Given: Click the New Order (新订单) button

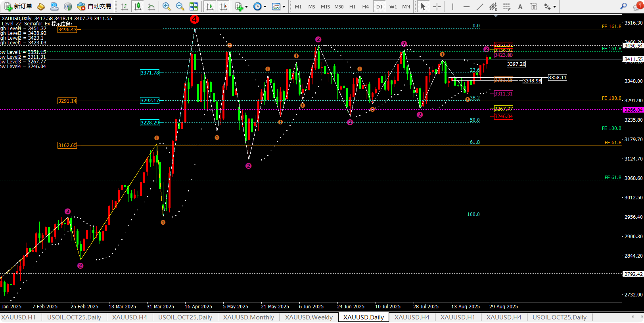Looking at the screenshot, I should [x=18, y=6].
